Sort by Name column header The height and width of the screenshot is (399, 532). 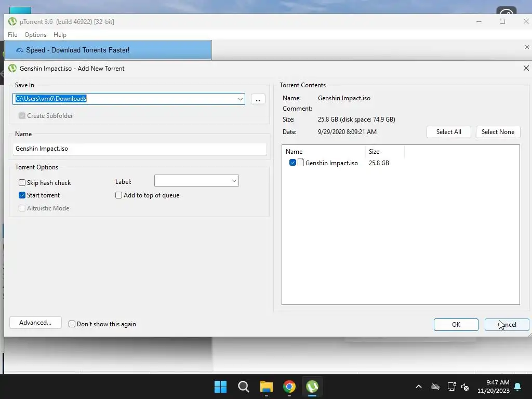coord(323,152)
